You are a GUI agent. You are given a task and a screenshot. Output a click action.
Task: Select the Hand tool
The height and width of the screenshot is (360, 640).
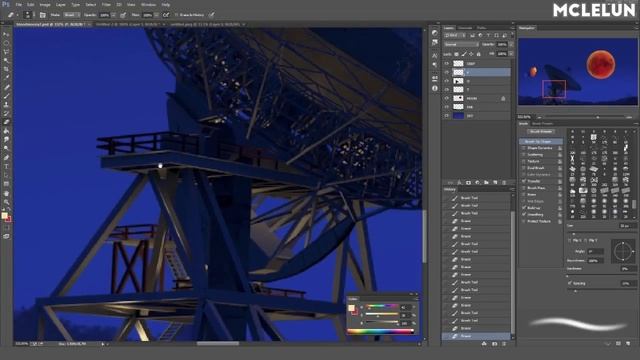coord(7,193)
